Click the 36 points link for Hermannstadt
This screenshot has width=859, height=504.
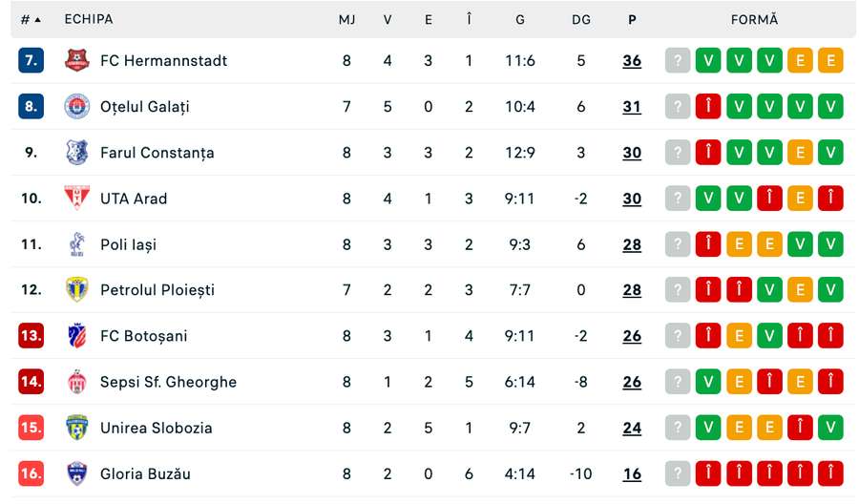point(632,61)
